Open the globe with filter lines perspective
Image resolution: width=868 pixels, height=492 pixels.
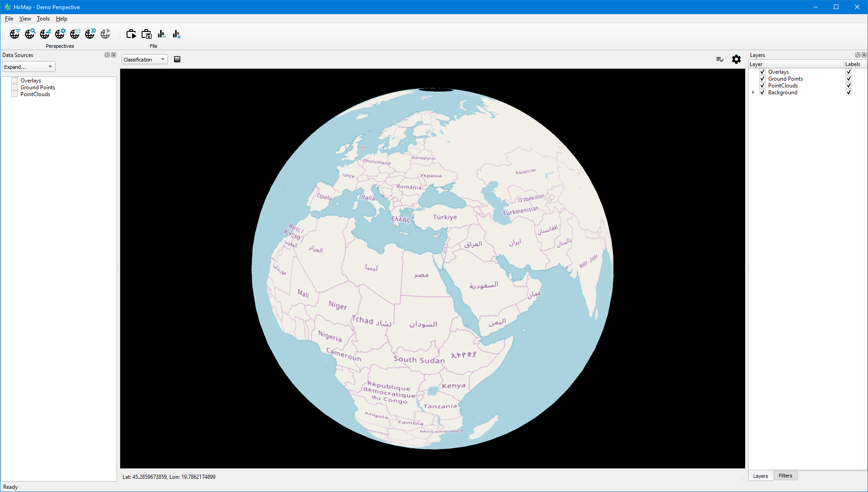click(15, 34)
